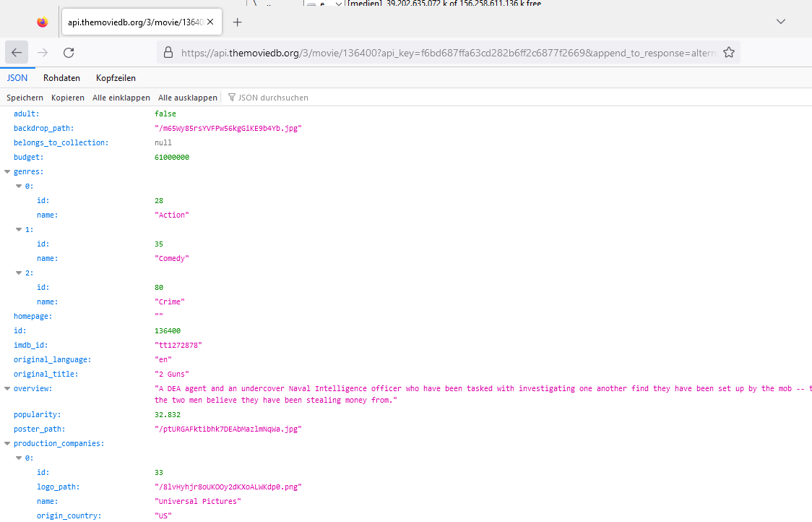Select the imdb_id value "tt1272878"
Viewport: 812px width, 522px height.
point(178,346)
